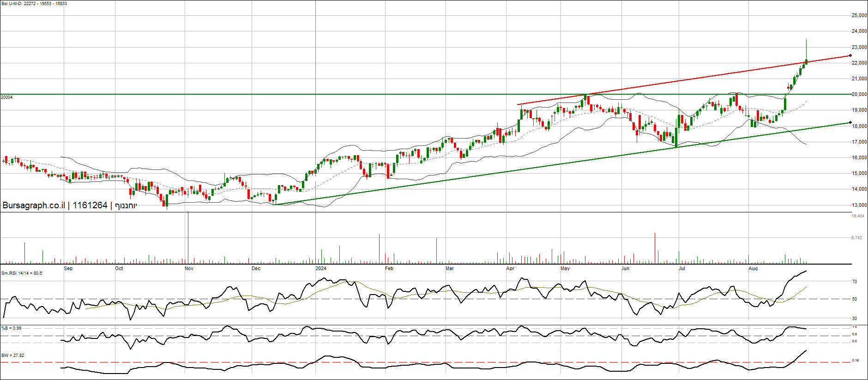Click the Dec month label

point(256,269)
